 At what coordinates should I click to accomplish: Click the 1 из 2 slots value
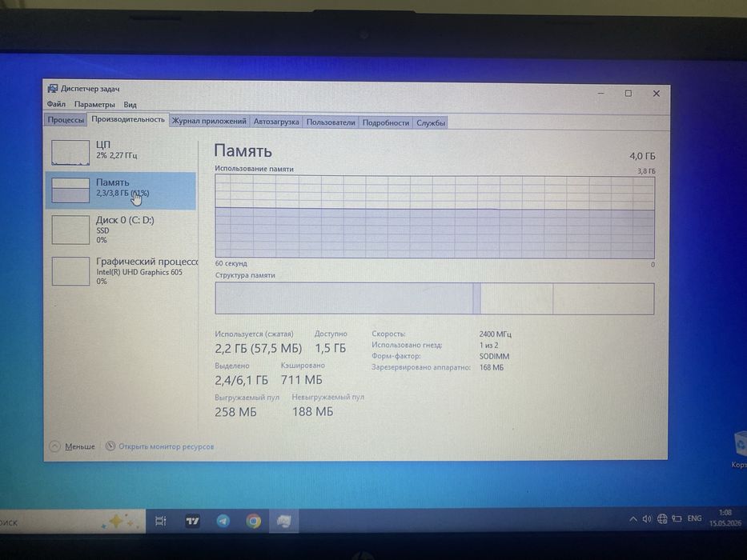pos(488,346)
